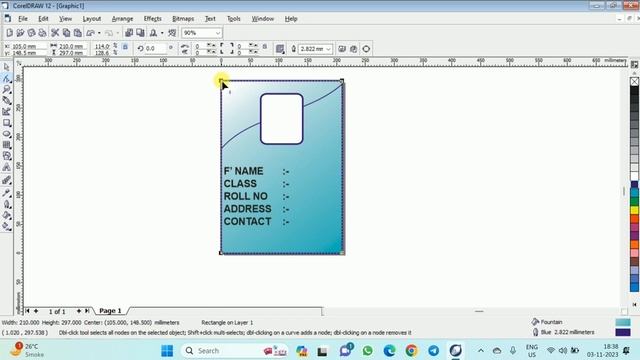Open the outline width 2.822 mm dropdown
Viewport: 640px width, 360px height.
point(328,49)
